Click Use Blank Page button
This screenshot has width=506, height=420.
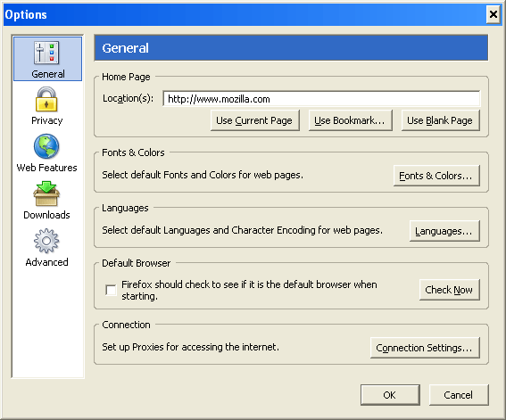tap(440, 120)
